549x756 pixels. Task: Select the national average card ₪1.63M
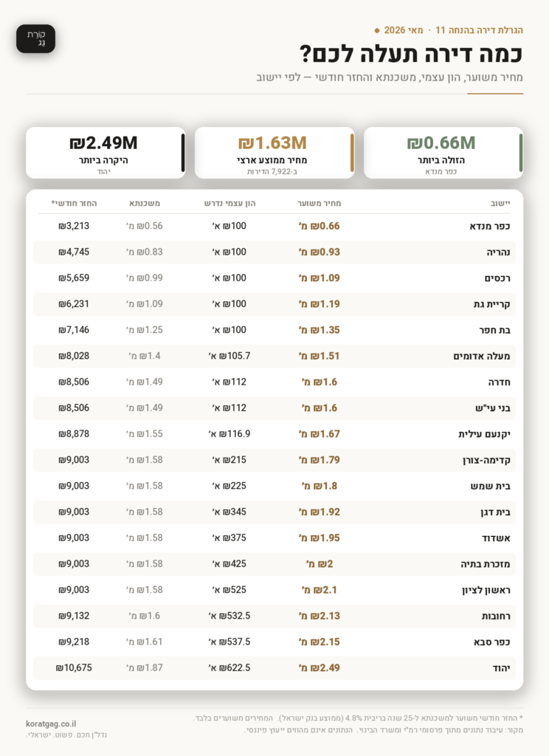tap(274, 153)
